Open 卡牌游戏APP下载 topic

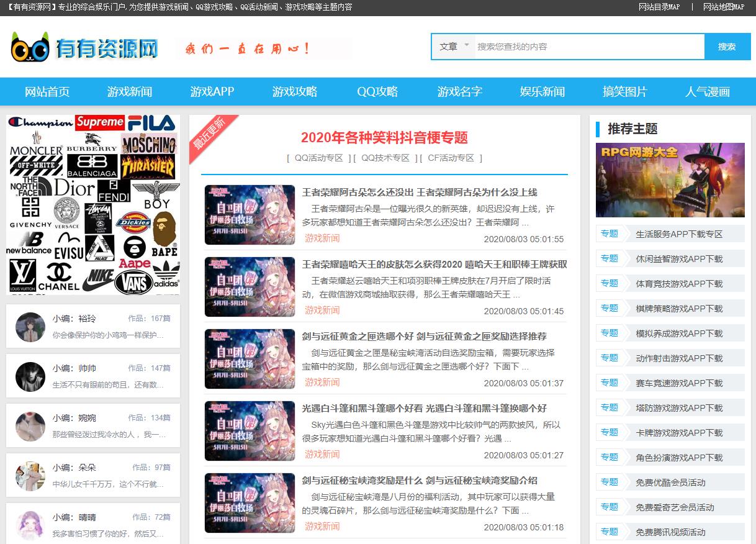pyautogui.click(x=680, y=433)
